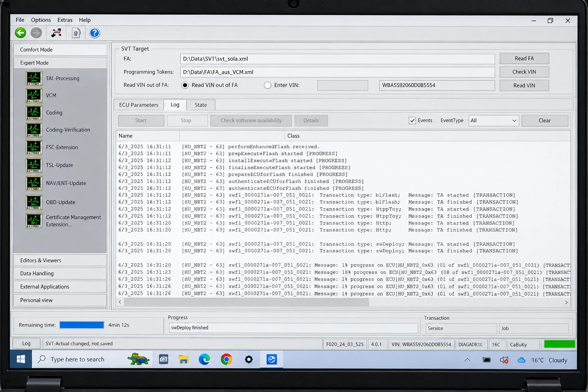Switch to the ECU Parameters tab
Viewport: 588px width, 392px height.
pyautogui.click(x=139, y=105)
